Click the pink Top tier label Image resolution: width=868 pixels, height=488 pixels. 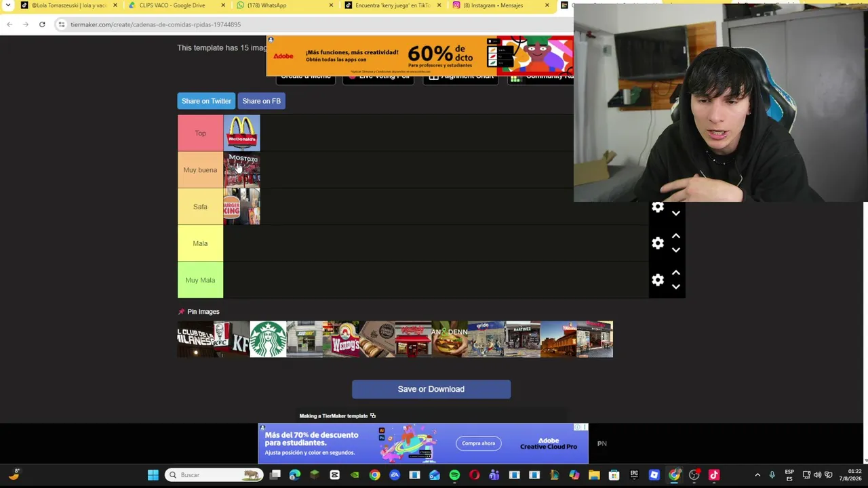pos(200,133)
